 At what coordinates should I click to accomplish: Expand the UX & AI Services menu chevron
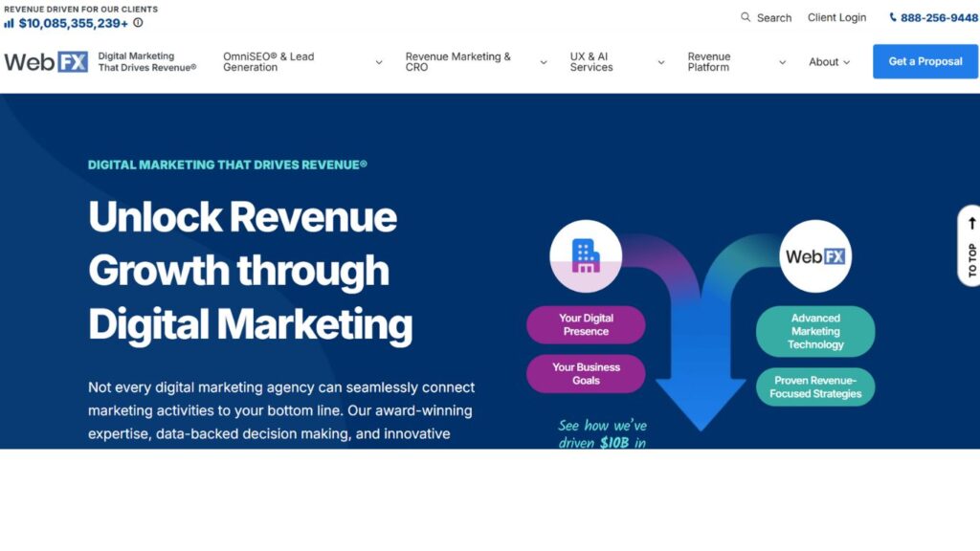coord(659,61)
